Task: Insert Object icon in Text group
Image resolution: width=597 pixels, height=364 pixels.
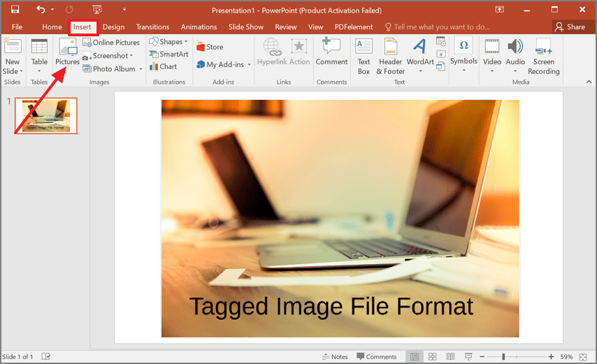Action: coord(441,66)
